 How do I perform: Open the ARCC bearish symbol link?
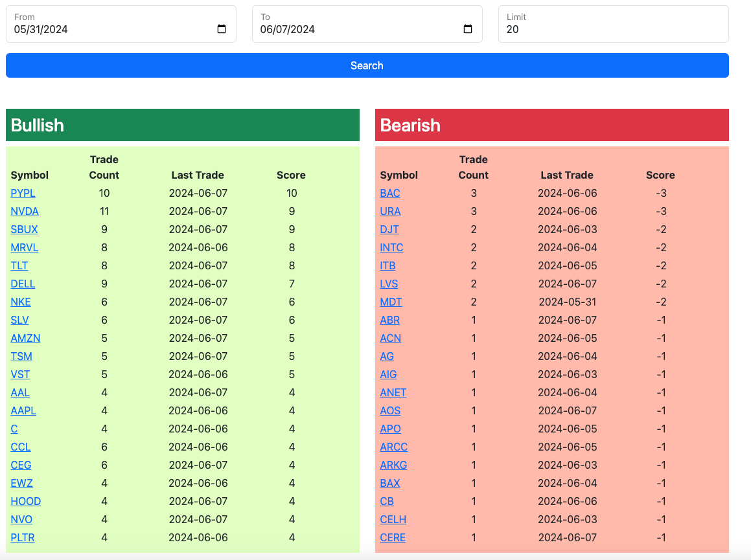tap(394, 447)
